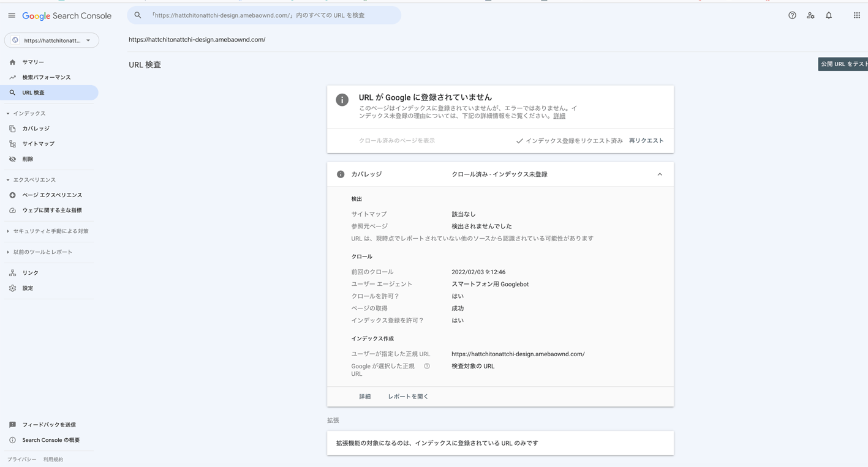Click the info icon beside Search Console の概要
This screenshot has height=467, width=868.
click(x=12, y=440)
